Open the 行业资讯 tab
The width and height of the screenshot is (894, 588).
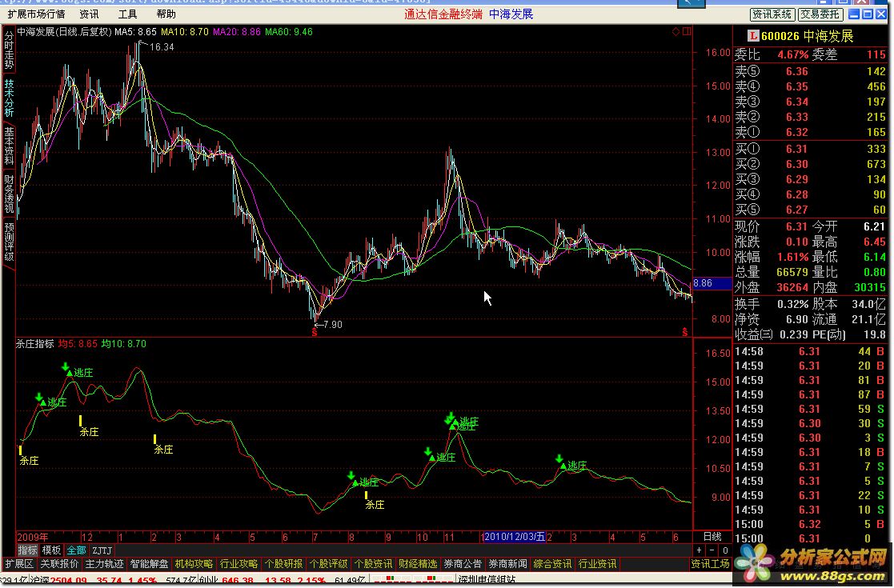click(x=597, y=564)
